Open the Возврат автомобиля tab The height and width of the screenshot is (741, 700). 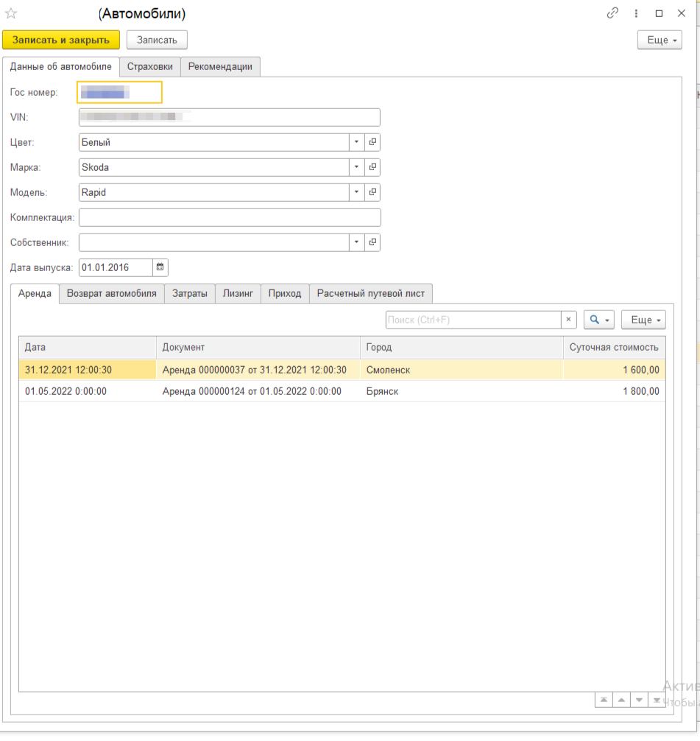click(x=111, y=293)
